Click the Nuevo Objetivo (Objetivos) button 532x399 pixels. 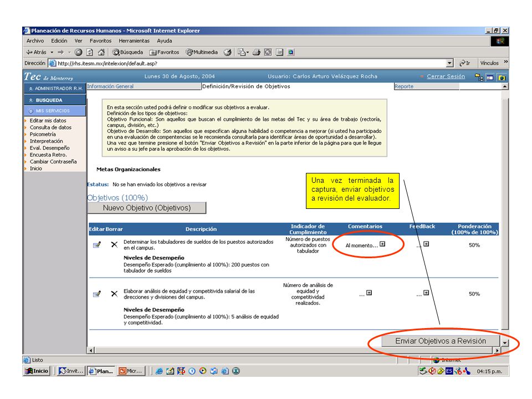tap(147, 208)
